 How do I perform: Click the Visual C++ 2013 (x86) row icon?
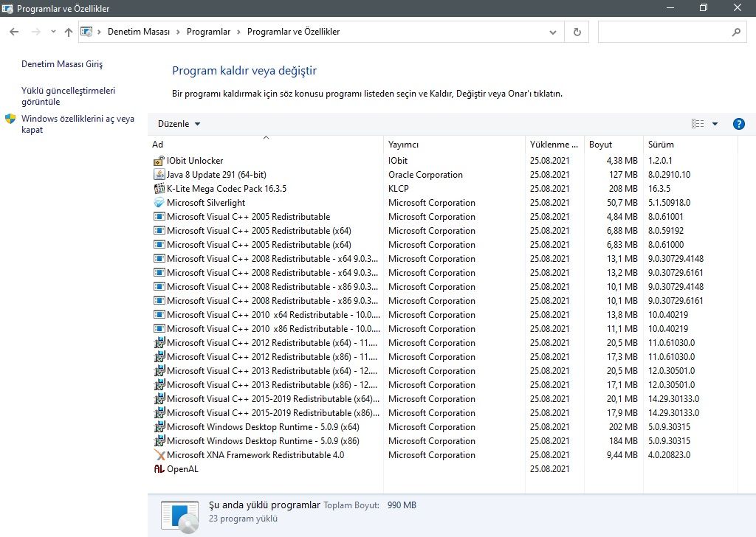click(x=159, y=385)
